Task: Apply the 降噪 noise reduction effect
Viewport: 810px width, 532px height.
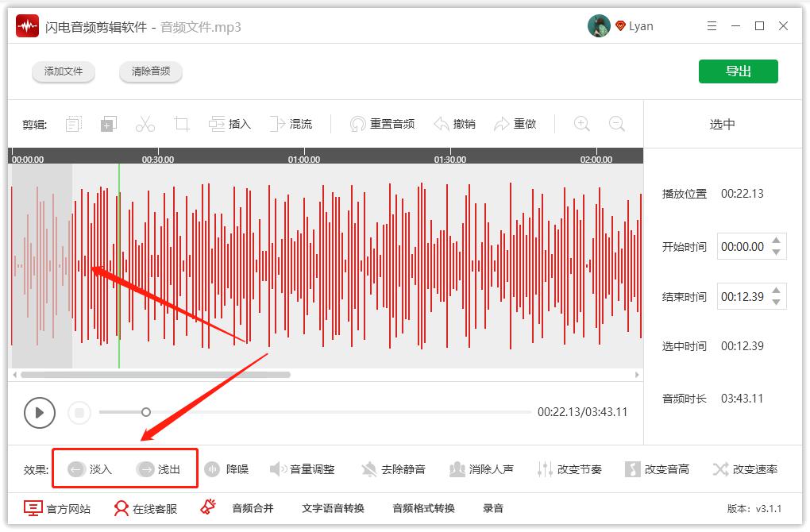Action: pos(226,469)
